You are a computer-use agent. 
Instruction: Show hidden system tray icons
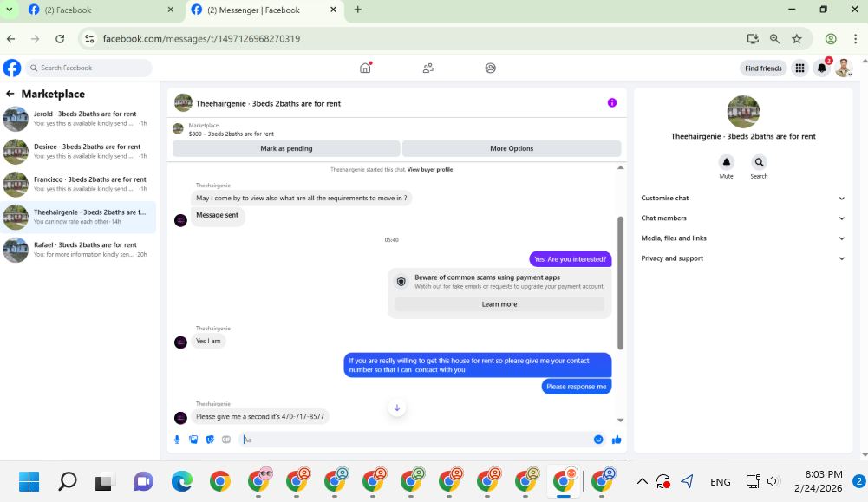(x=643, y=481)
